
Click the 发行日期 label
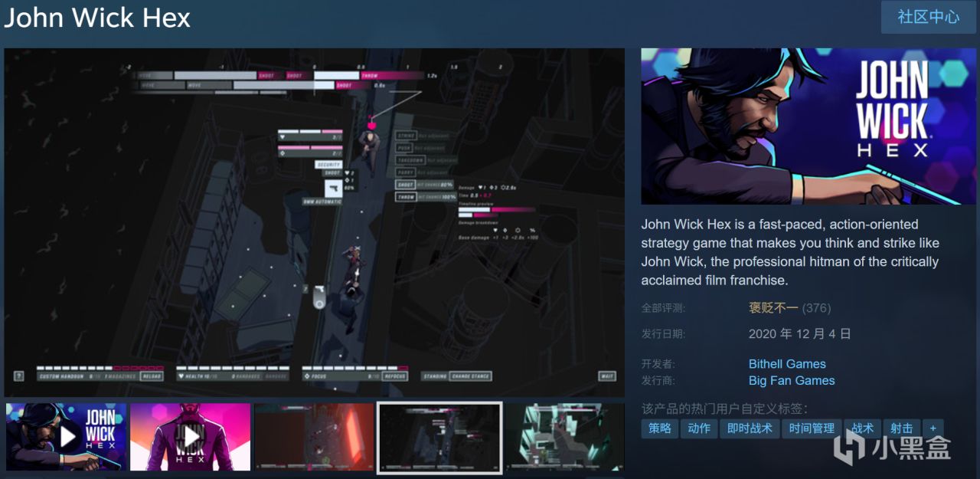tap(664, 334)
